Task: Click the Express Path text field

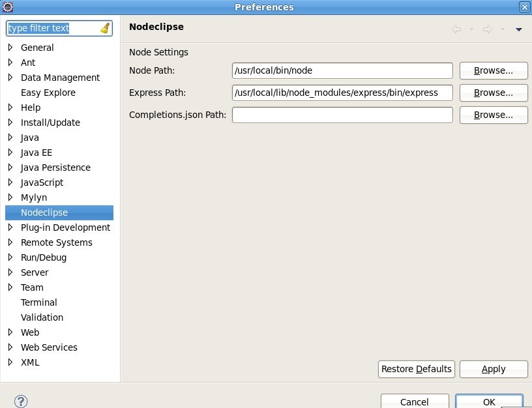Action: pos(342,93)
